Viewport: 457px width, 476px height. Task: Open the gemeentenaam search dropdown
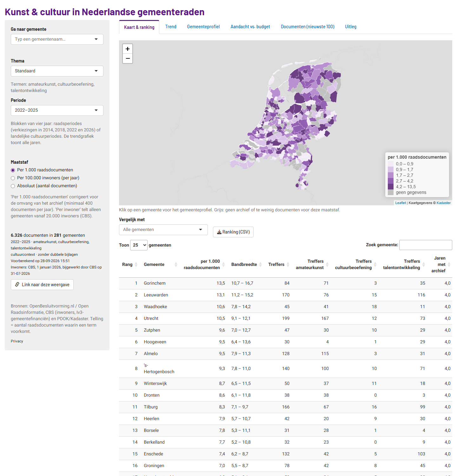pos(57,39)
